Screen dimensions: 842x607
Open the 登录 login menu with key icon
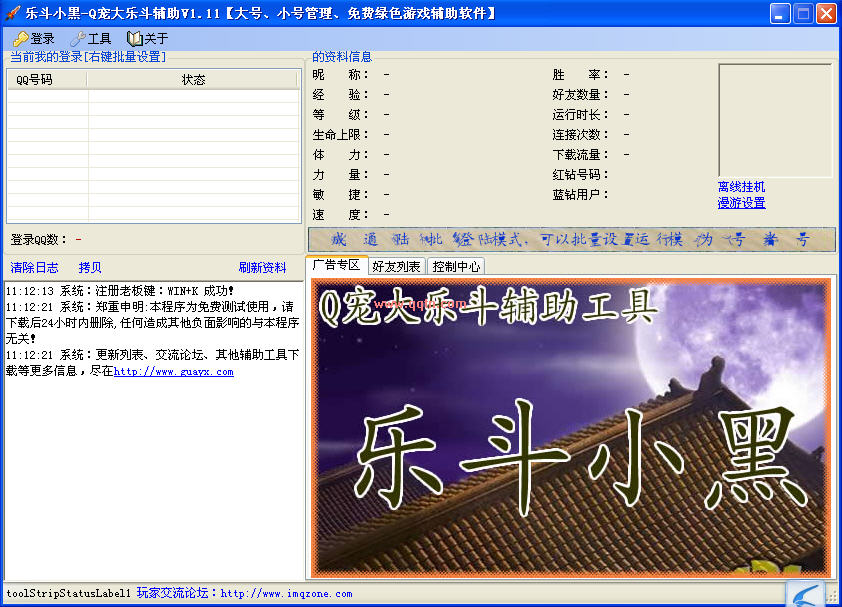point(33,38)
